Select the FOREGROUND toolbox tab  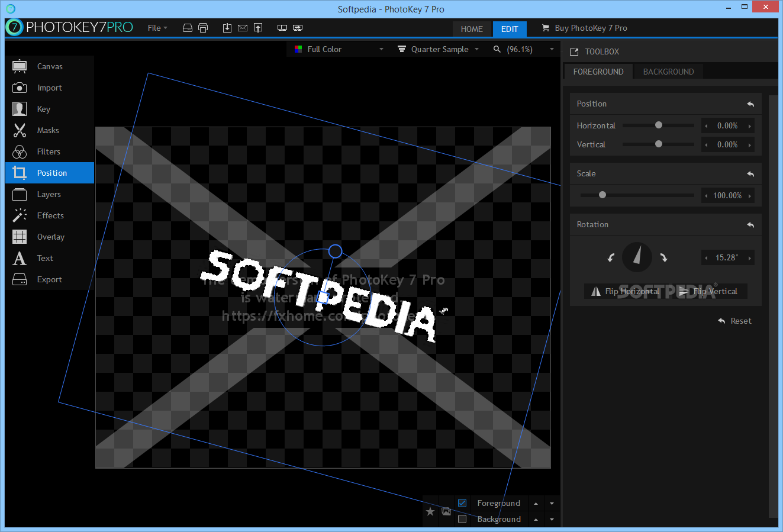point(598,72)
